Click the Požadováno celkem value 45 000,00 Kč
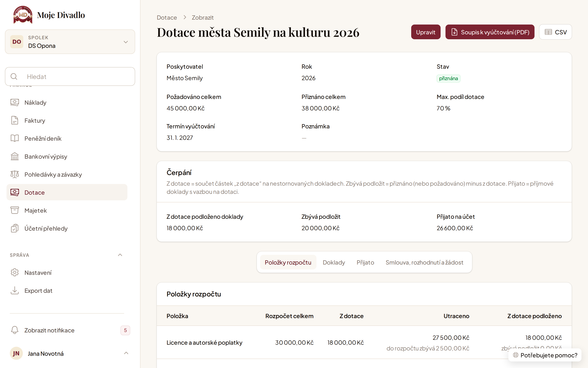Image resolution: width=588 pixels, height=368 pixels. 186,108
